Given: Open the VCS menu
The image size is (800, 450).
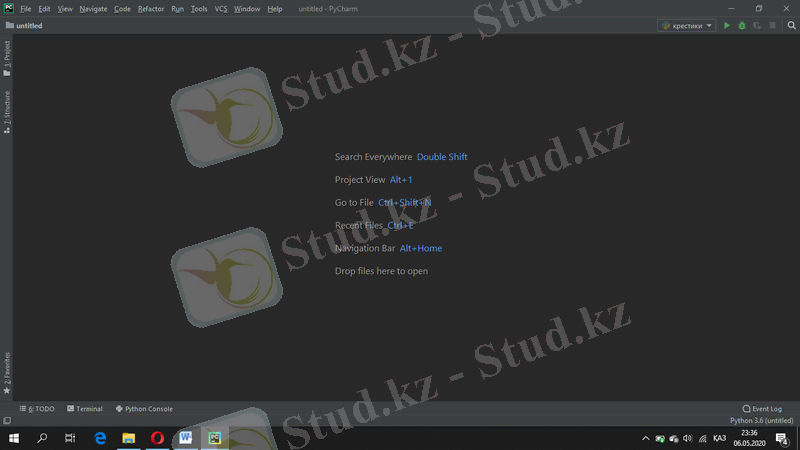Looking at the screenshot, I should click(221, 9).
